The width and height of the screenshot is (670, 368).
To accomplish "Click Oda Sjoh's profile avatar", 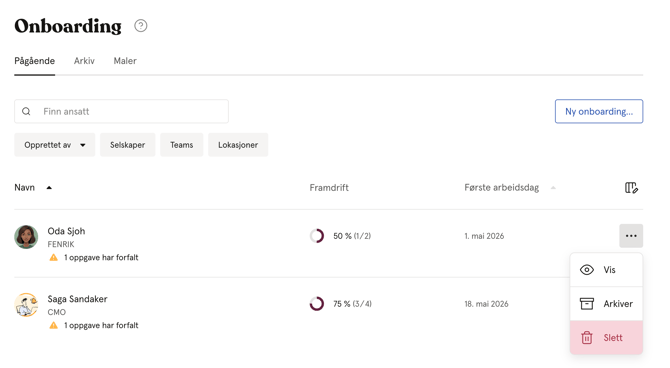I will 26,237.
